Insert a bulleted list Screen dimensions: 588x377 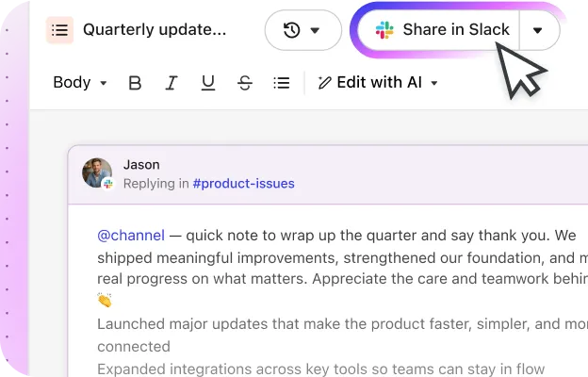tap(281, 83)
